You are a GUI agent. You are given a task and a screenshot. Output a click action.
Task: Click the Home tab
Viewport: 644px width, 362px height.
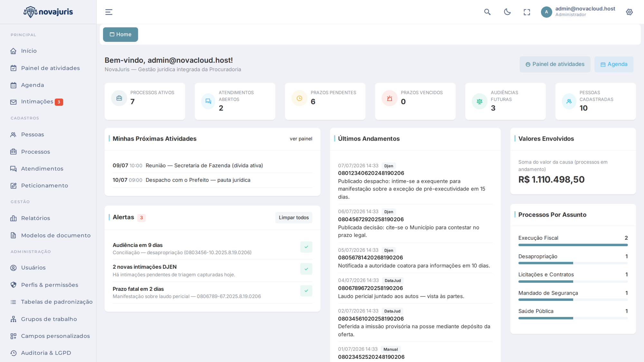tap(120, 34)
